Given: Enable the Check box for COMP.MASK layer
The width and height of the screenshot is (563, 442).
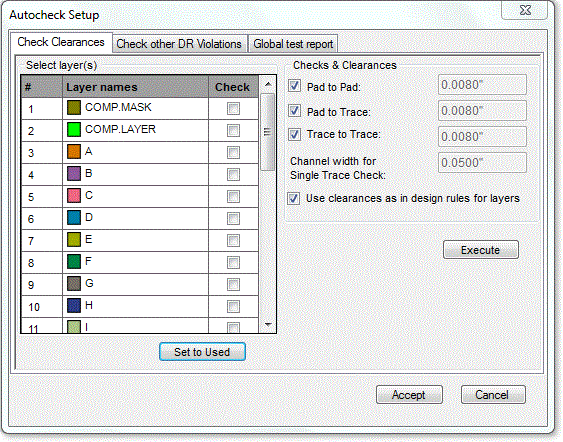Looking at the screenshot, I should [x=233, y=108].
